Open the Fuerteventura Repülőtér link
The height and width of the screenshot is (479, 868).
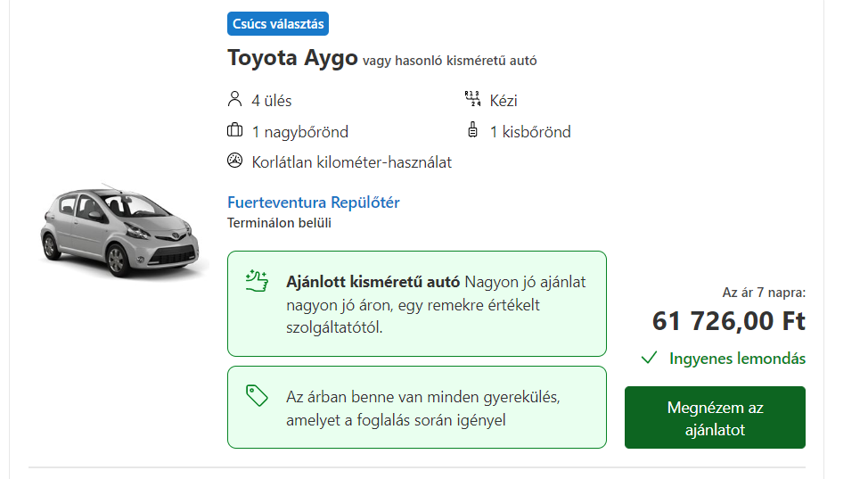(x=314, y=202)
